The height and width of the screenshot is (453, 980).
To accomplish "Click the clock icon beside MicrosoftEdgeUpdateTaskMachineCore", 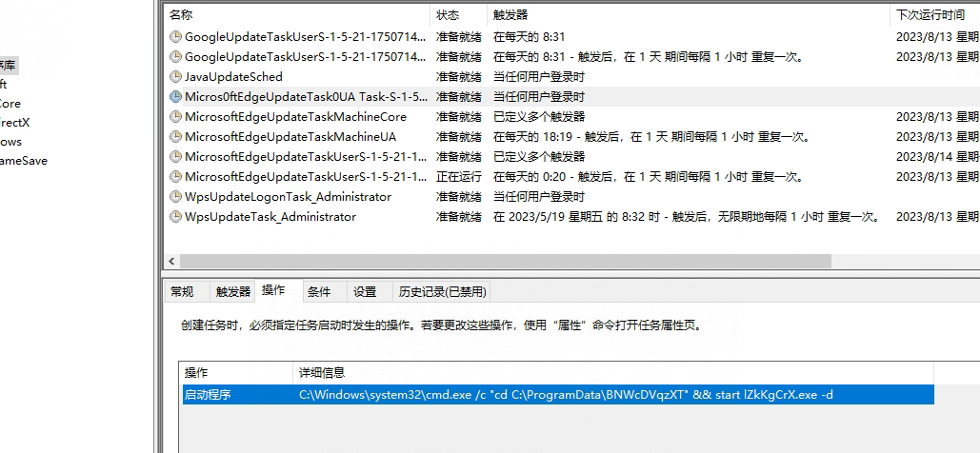I will tap(175, 117).
